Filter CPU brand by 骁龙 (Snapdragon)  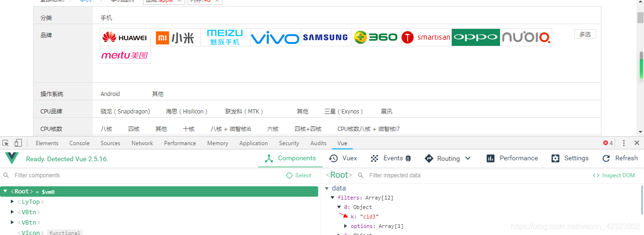point(125,111)
